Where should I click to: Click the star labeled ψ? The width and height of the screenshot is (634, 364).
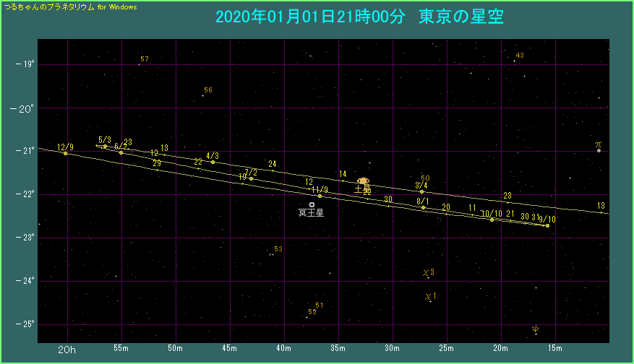(535, 333)
